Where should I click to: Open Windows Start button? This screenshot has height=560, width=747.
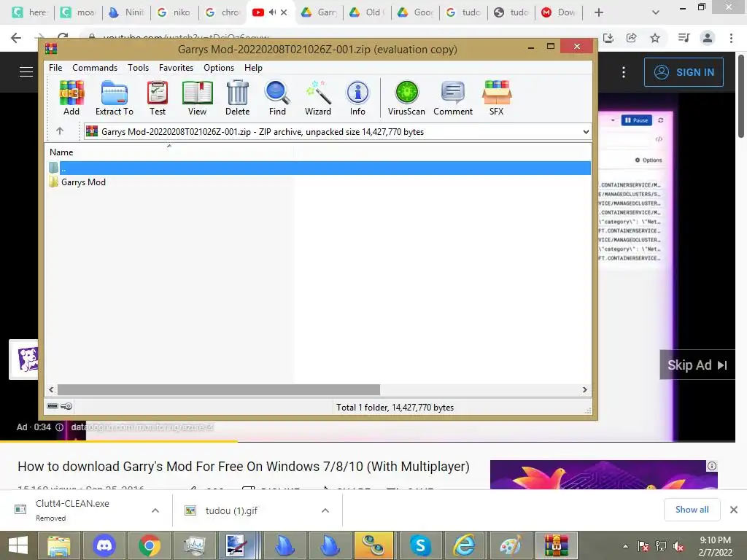click(18, 545)
